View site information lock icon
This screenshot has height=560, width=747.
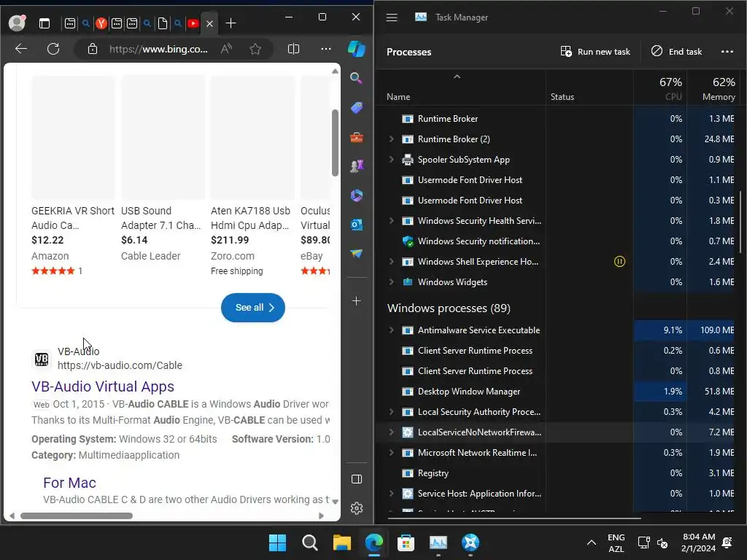click(93, 49)
